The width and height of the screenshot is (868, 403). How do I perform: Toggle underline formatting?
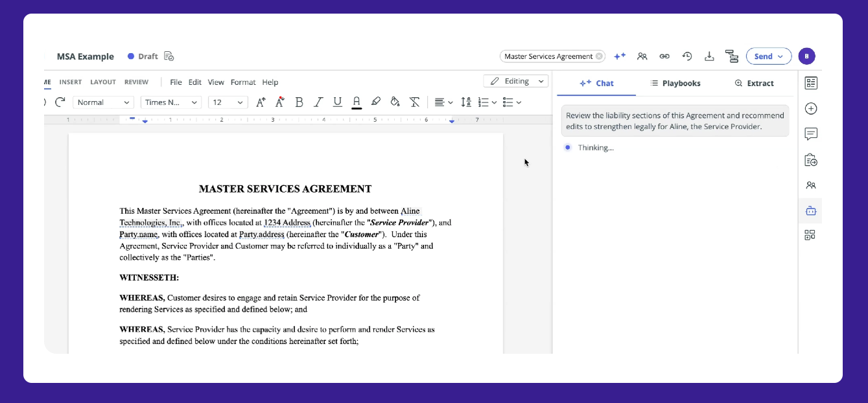click(337, 102)
